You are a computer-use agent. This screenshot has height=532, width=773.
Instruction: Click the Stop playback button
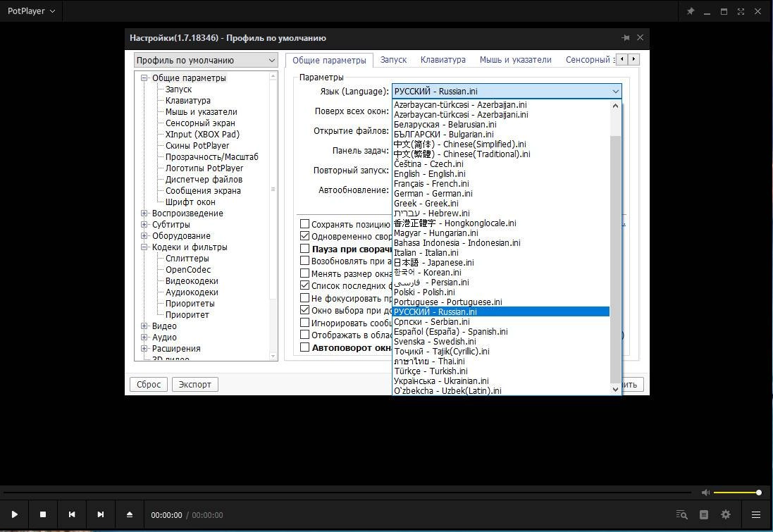43,514
